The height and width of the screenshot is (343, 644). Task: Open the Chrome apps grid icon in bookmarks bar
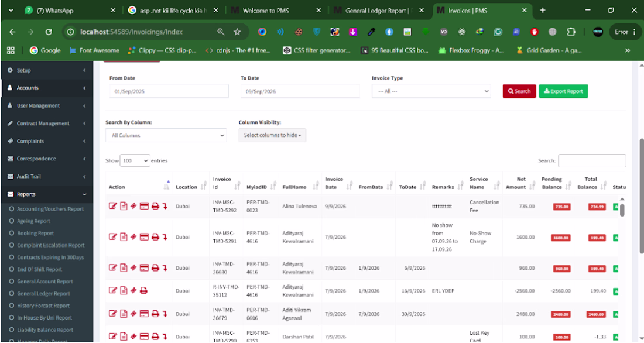[x=11, y=50]
